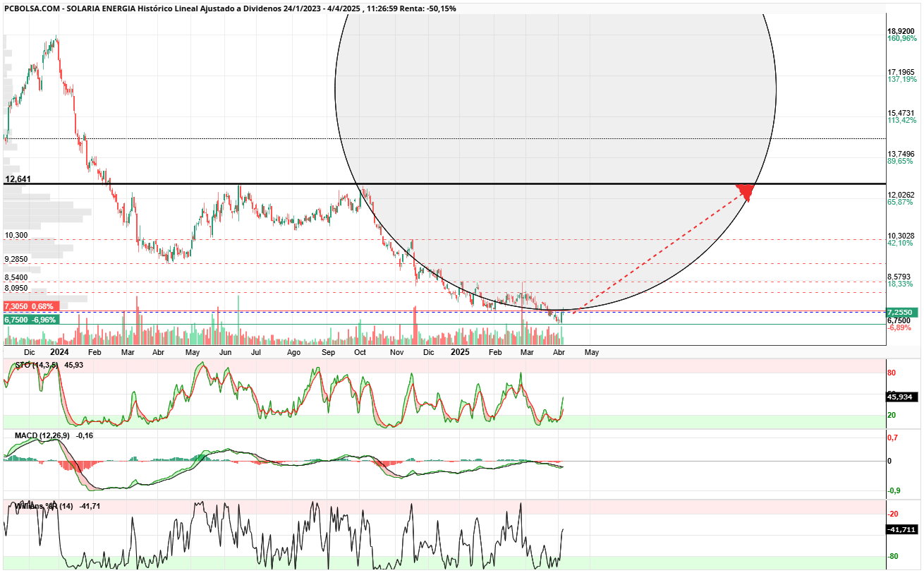The image size is (924, 573).
Task: Select the 8,0950 red dashed level label
Action: (16, 288)
